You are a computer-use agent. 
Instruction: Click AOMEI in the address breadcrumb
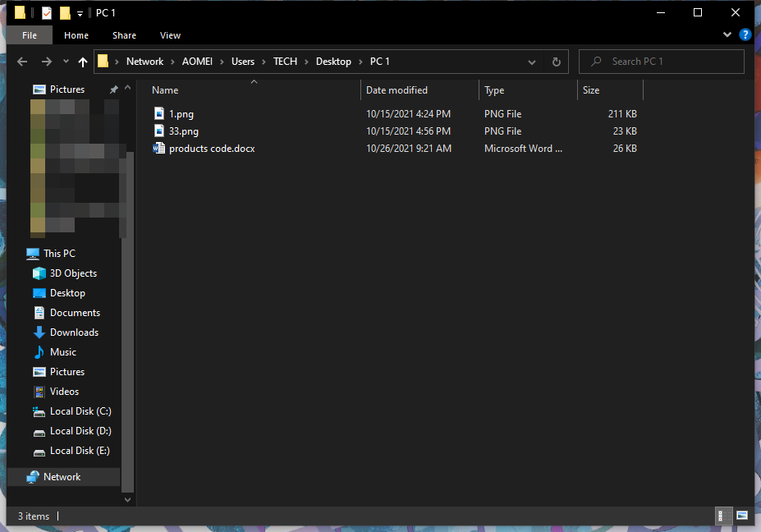pyautogui.click(x=197, y=62)
